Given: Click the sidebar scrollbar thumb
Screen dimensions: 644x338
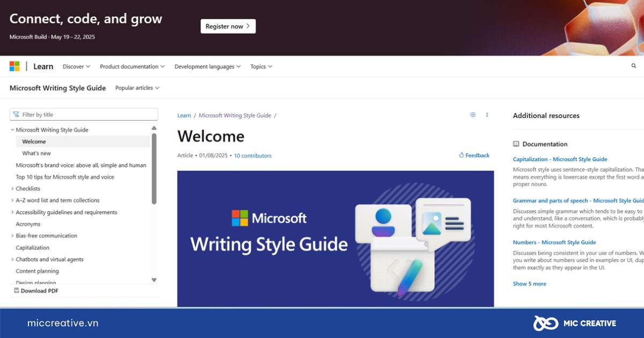Looking at the screenshot, I should (154, 168).
